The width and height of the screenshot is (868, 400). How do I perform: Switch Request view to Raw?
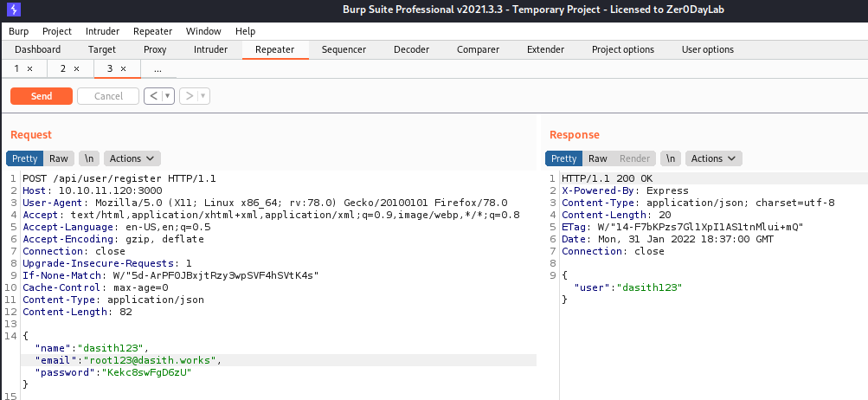point(59,158)
